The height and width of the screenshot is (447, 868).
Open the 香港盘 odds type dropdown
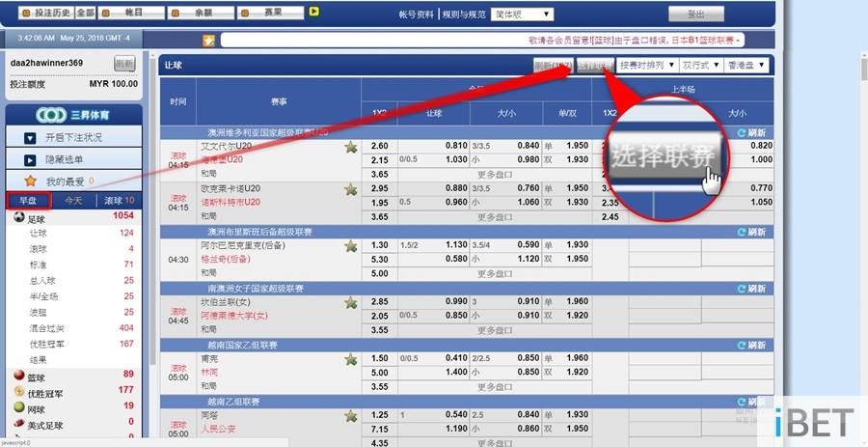pos(746,65)
